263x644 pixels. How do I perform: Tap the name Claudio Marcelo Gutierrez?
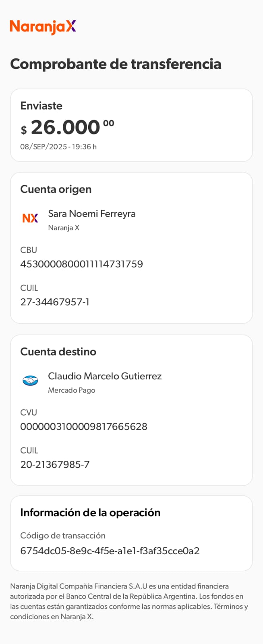pyautogui.click(x=105, y=376)
